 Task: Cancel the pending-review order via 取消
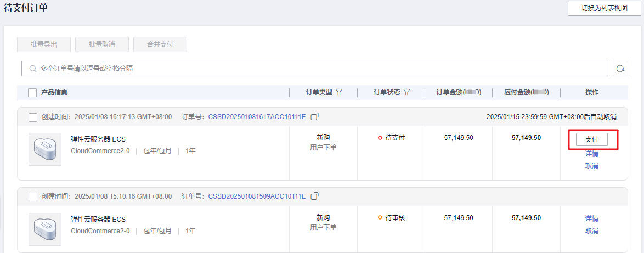(x=591, y=230)
